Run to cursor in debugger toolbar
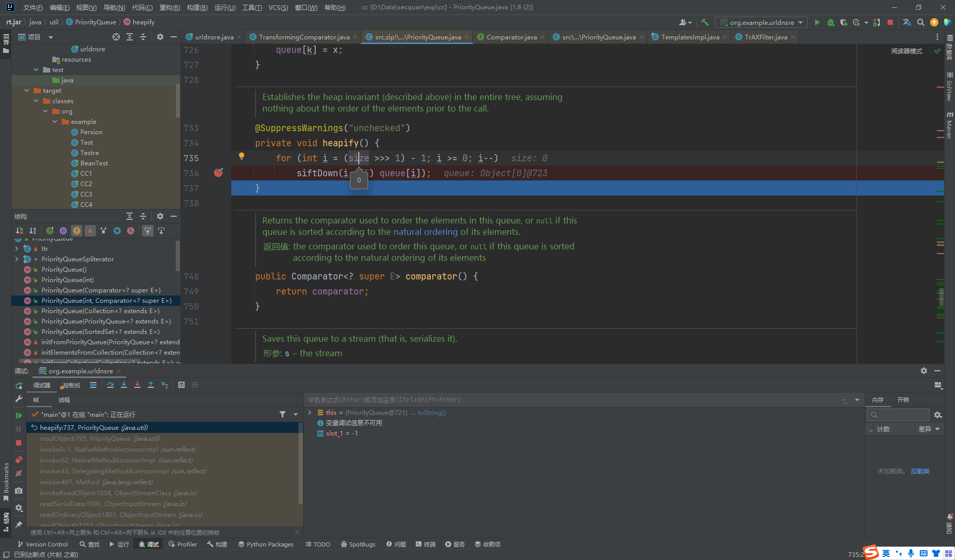The image size is (955, 560). (x=164, y=385)
